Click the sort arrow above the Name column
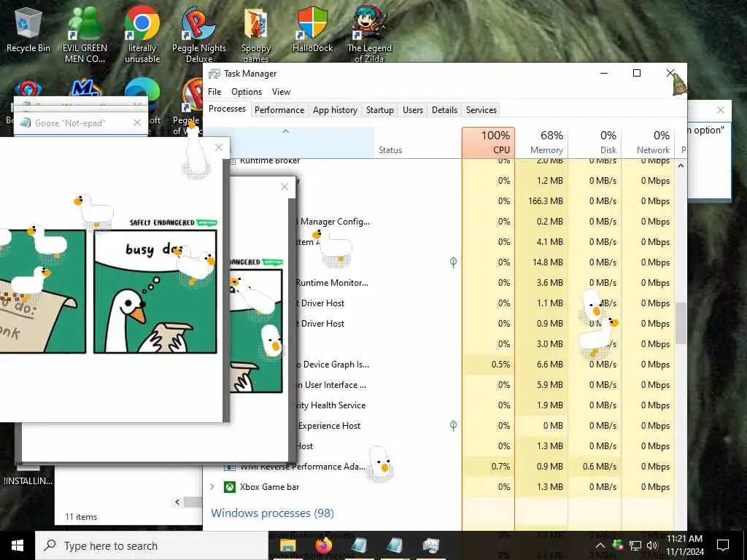The height and width of the screenshot is (560, 747). [x=285, y=131]
